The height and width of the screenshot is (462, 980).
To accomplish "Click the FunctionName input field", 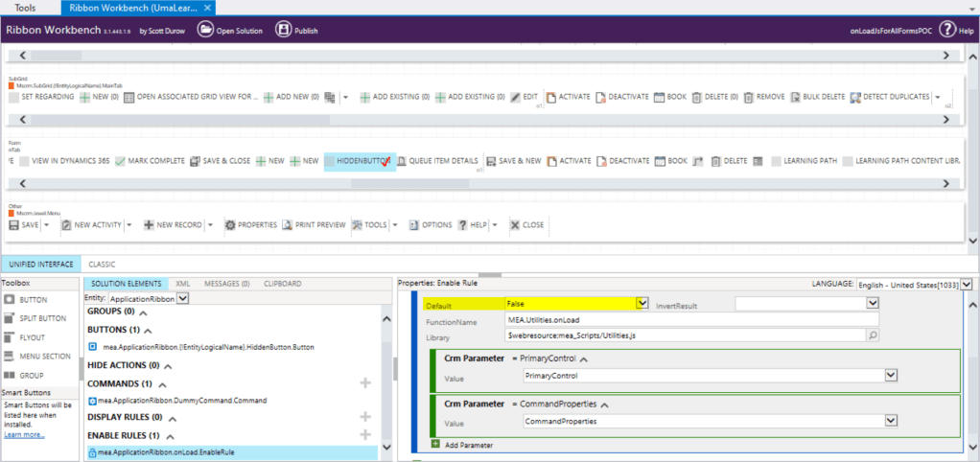I will coord(690,320).
